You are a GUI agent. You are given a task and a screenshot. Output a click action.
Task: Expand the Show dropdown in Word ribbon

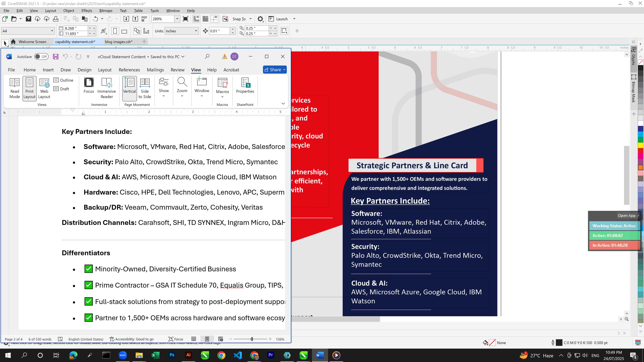click(x=164, y=96)
